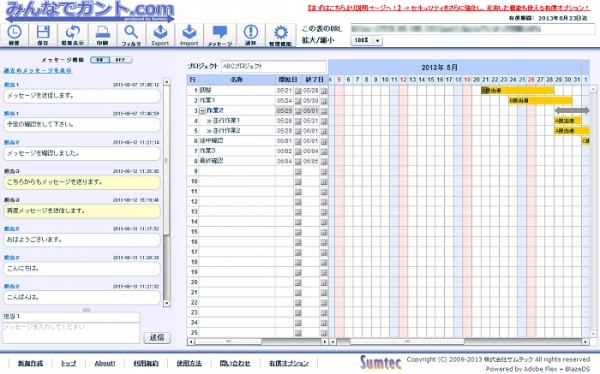Open end date calendar for row 1
Screen dimensions: 600x374
point(324,91)
